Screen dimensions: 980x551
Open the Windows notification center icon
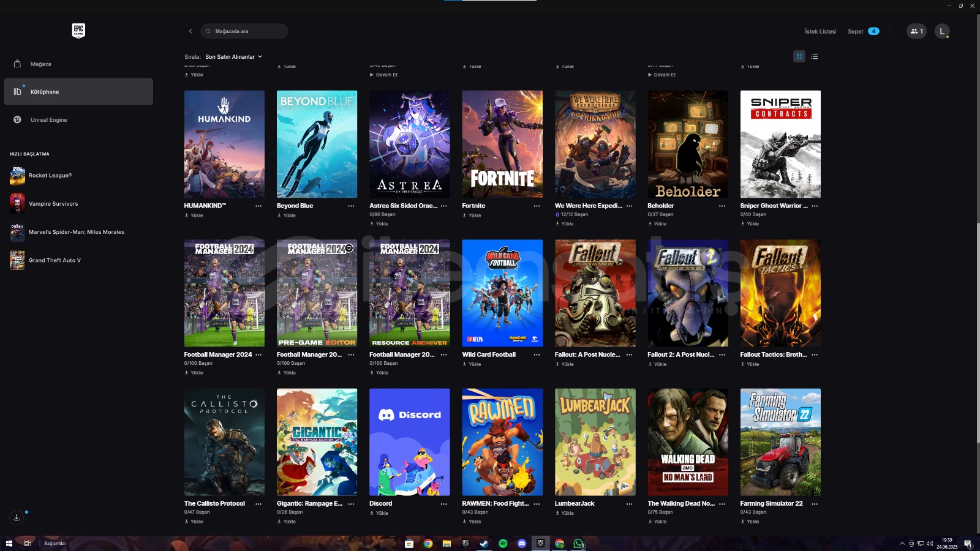pyautogui.click(x=968, y=544)
